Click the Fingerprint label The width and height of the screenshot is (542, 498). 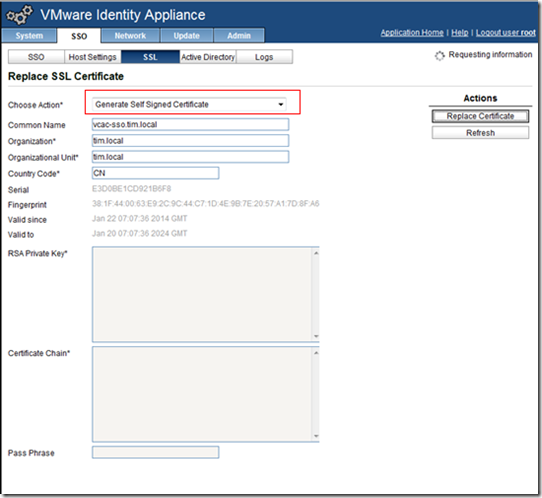pyautogui.click(x=27, y=205)
